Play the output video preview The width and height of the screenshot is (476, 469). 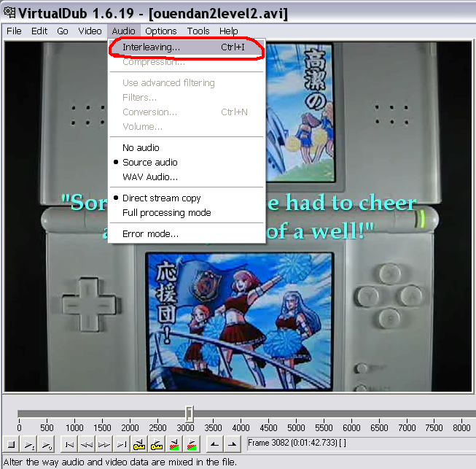click(x=47, y=444)
